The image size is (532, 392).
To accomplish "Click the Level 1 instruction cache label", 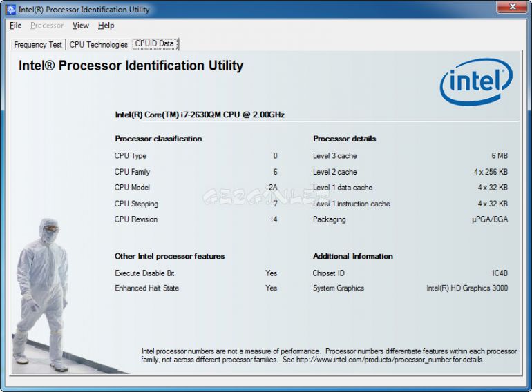I will pos(352,204).
